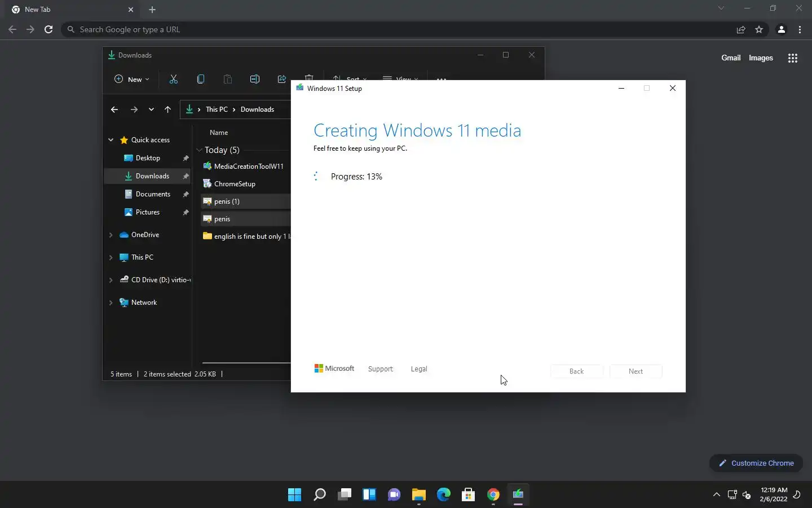This screenshot has width=812, height=508.
Task: Open the Images link
Action: point(761,58)
